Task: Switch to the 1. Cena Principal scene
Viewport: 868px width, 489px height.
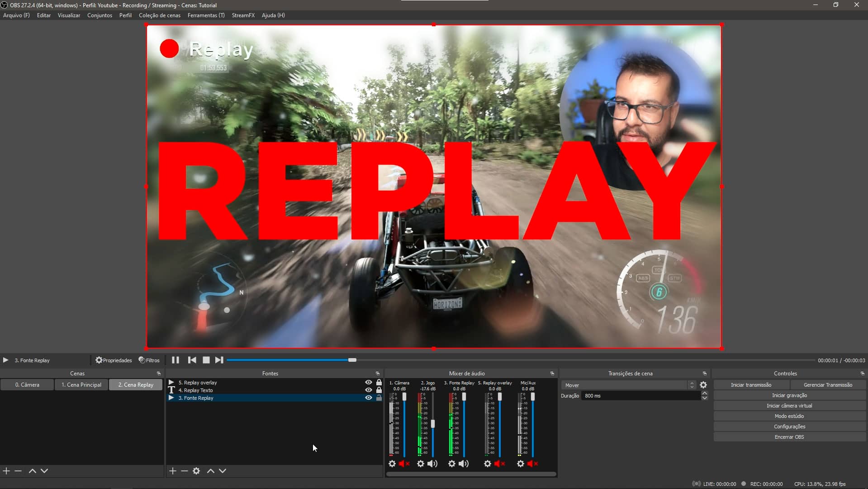Action: [x=81, y=385]
